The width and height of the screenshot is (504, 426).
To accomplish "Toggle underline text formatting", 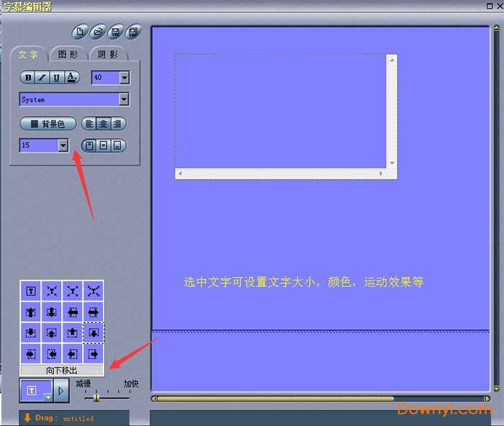I will click(57, 78).
